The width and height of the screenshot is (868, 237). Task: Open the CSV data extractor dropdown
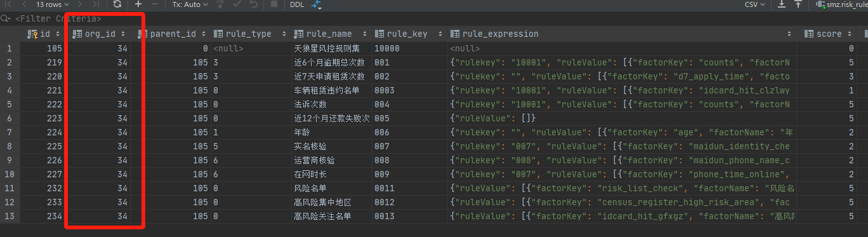pos(754,4)
